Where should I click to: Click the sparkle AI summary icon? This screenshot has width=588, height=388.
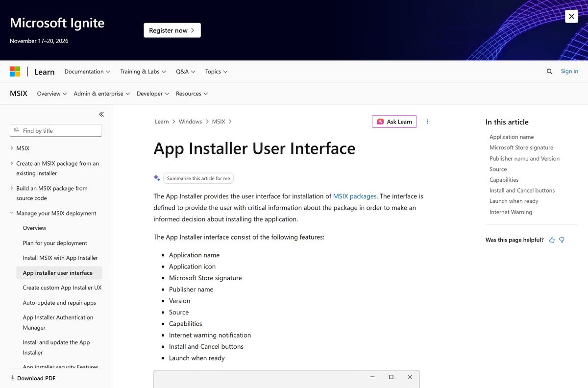[x=157, y=178]
